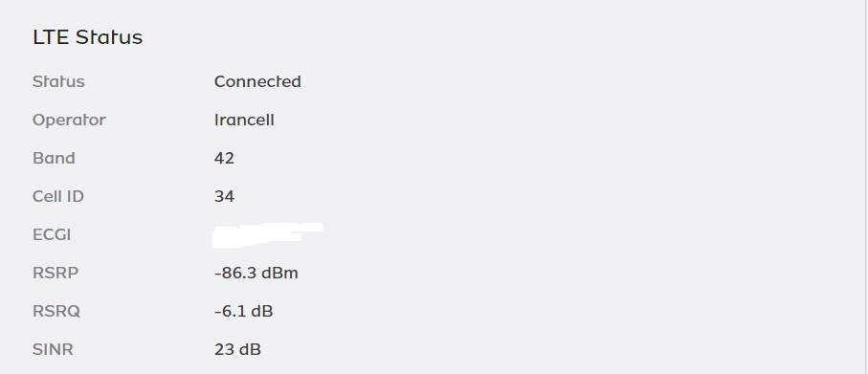Click the 23 dB SINR value

tap(237, 350)
